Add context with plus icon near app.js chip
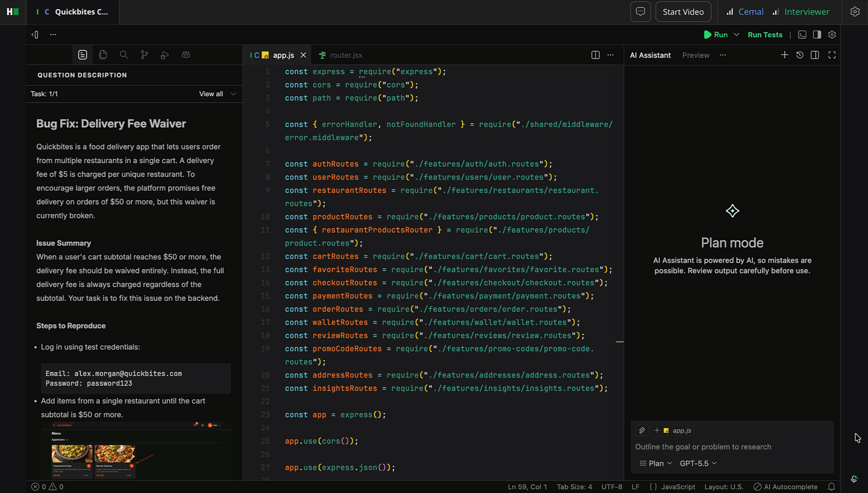This screenshot has width=868, height=493. [x=657, y=430]
